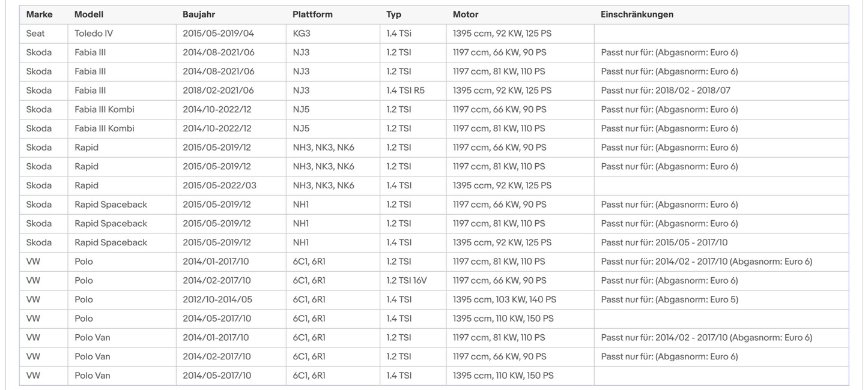
Task: Click the Toledo IV model cell
Action: [x=94, y=34]
